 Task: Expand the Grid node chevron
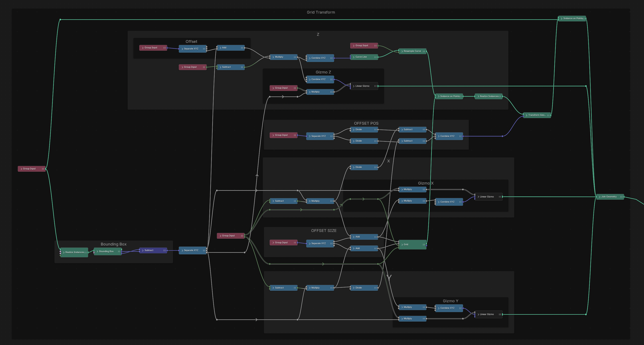(402, 245)
